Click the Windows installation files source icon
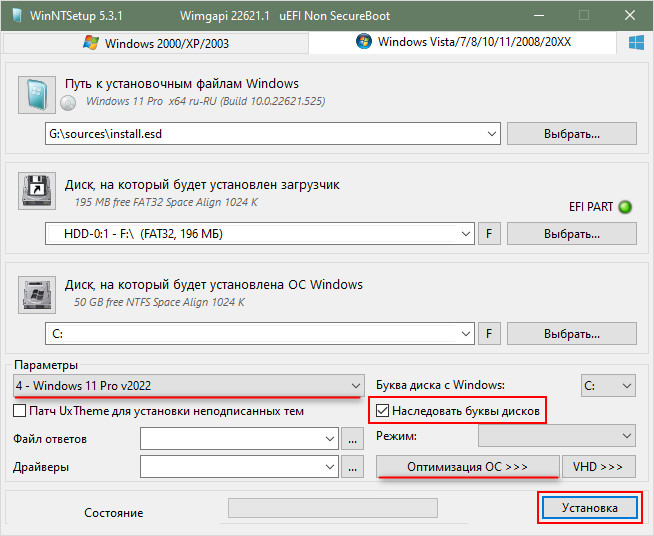 tap(37, 95)
